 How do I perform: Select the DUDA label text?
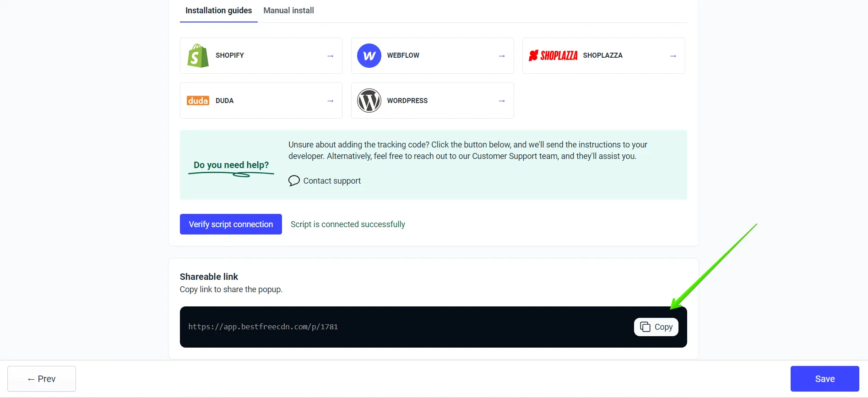click(224, 101)
